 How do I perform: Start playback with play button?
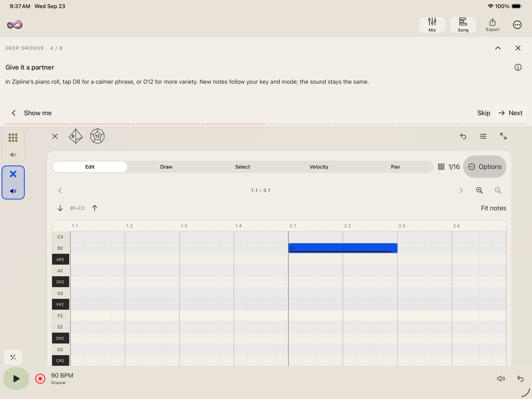click(x=16, y=379)
